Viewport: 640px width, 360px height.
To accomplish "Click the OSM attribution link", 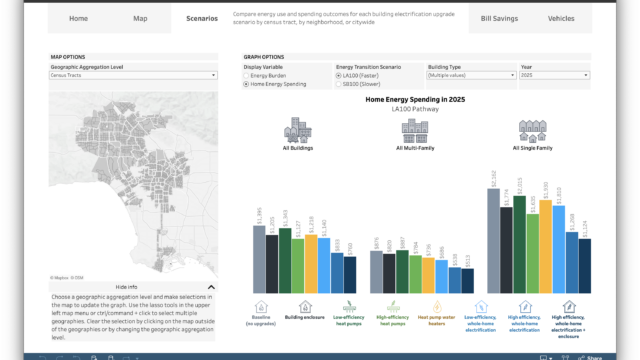I will click(x=77, y=278).
